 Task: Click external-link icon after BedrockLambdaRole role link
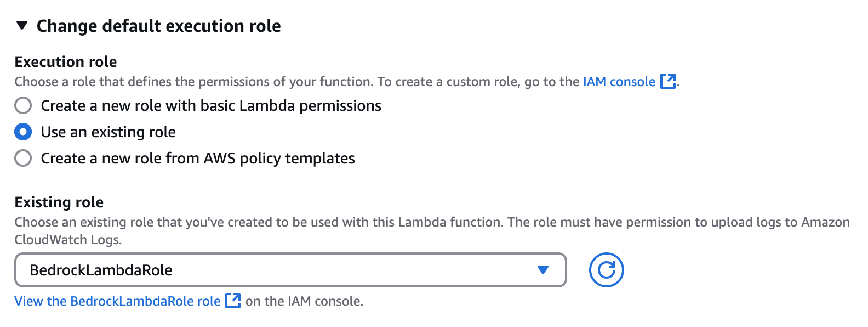point(233,301)
